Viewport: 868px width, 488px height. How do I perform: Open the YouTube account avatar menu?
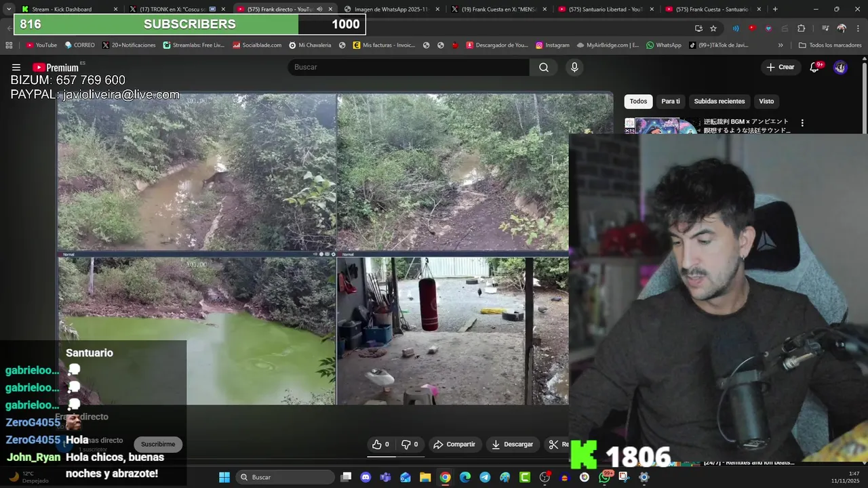point(840,67)
